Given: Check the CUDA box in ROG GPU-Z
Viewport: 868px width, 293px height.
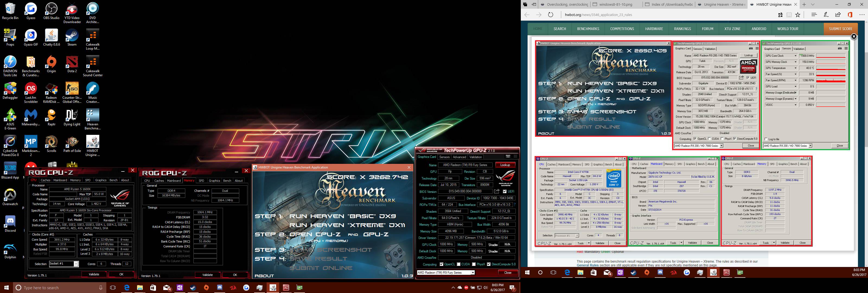Looking at the screenshot, I should coord(459,264).
